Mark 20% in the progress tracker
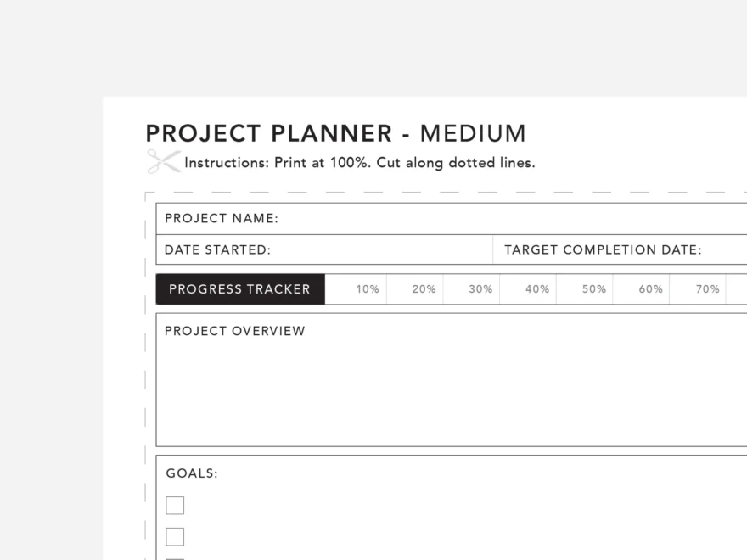 click(x=415, y=289)
